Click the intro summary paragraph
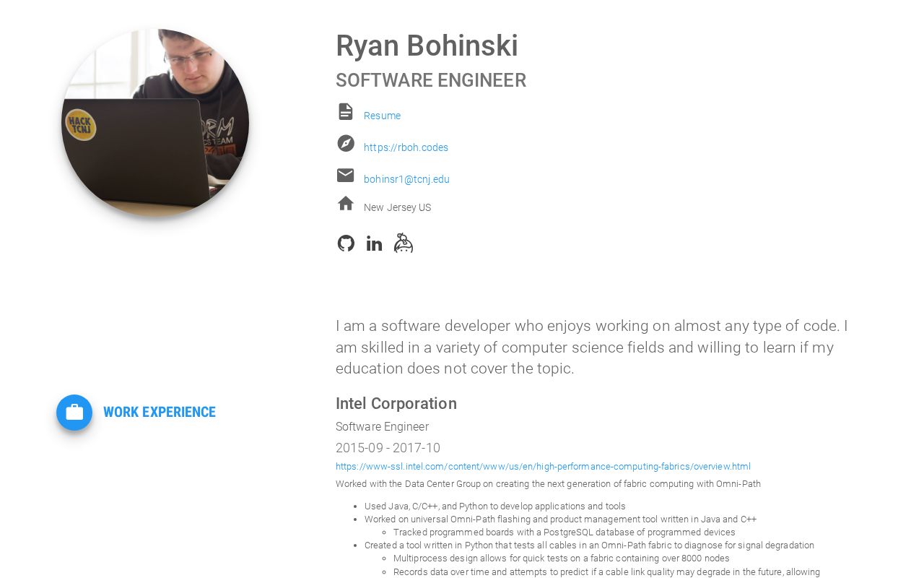The width and height of the screenshot is (924, 578). tap(592, 348)
